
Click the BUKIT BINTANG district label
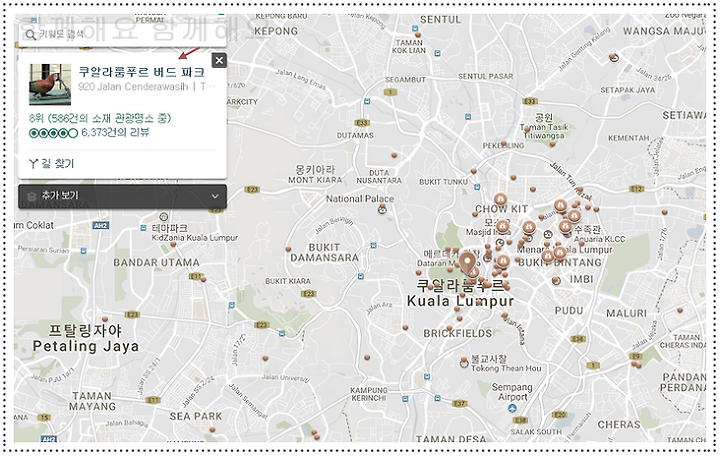point(560,263)
